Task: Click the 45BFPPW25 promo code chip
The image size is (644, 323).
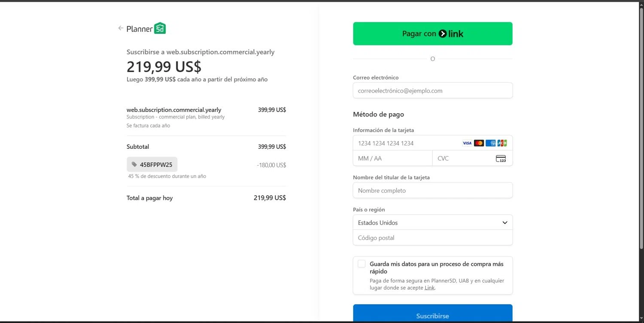Action: tap(152, 164)
